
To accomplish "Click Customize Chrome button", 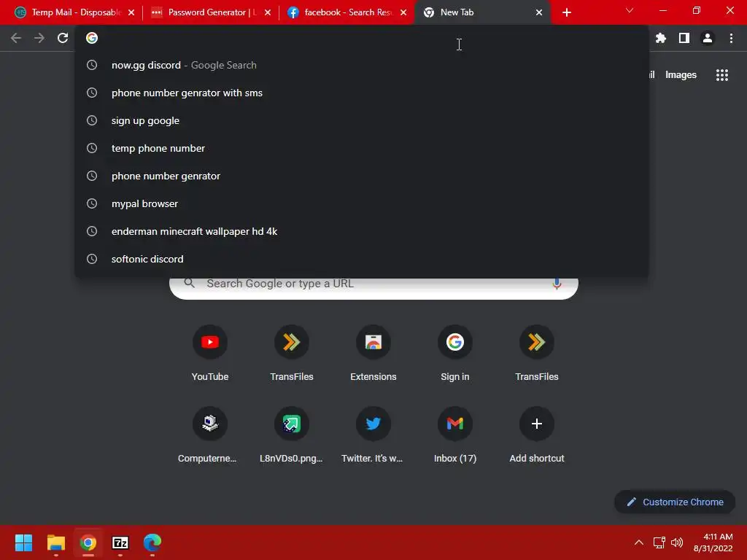I will point(675,502).
